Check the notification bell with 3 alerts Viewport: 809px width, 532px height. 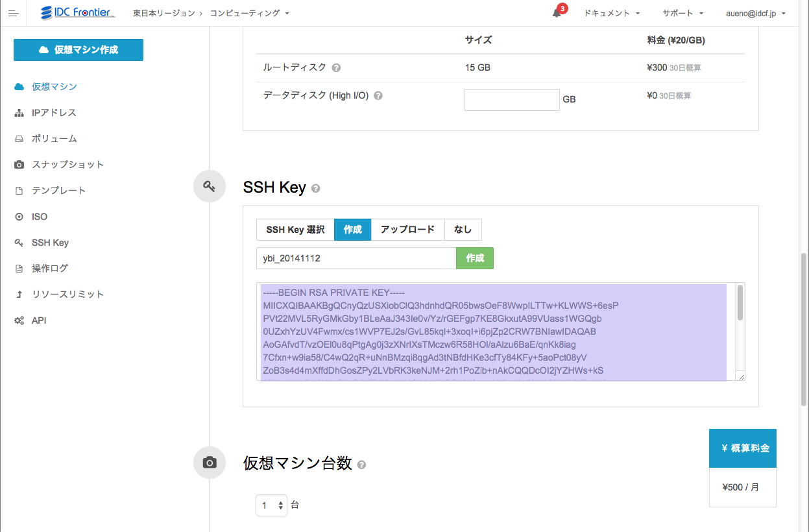point(555,14)
